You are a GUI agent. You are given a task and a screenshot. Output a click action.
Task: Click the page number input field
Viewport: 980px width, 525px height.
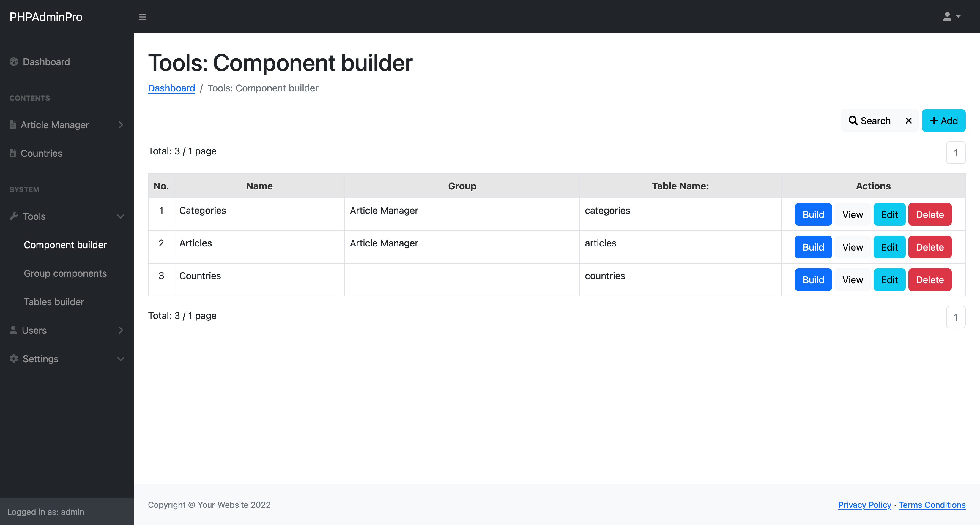point(955,152)
